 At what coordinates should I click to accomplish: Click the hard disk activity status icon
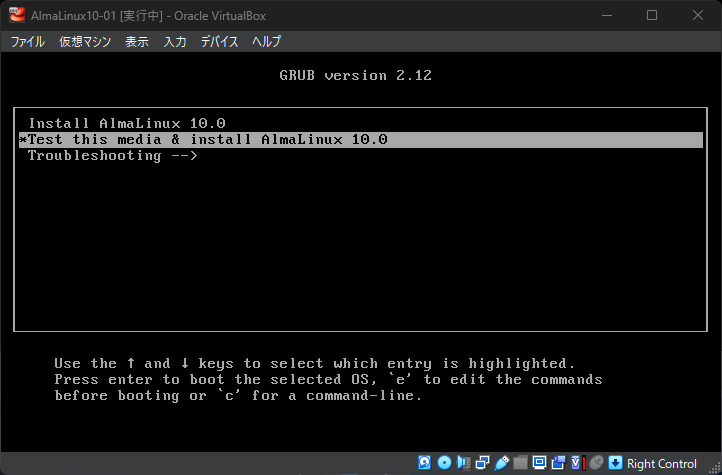(424, 463)
